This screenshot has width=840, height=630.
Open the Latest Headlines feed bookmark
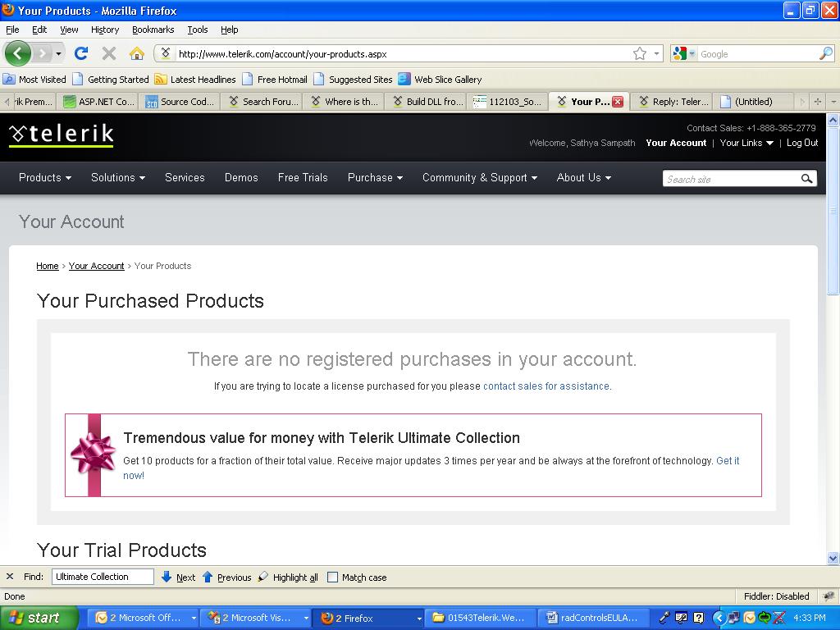(x=195, y=80)
